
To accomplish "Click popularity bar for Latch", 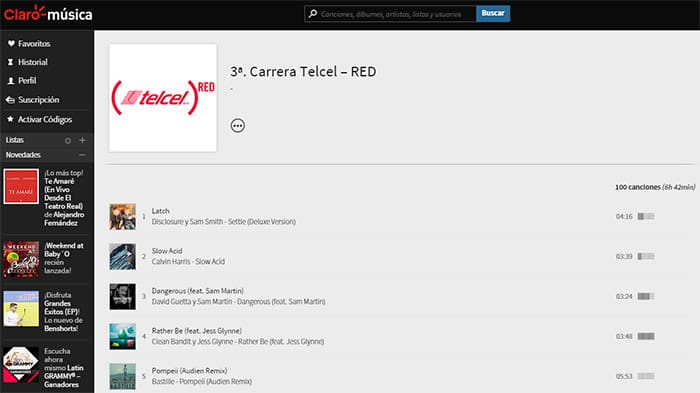I will pyautogui.click(x=646, y=217).
